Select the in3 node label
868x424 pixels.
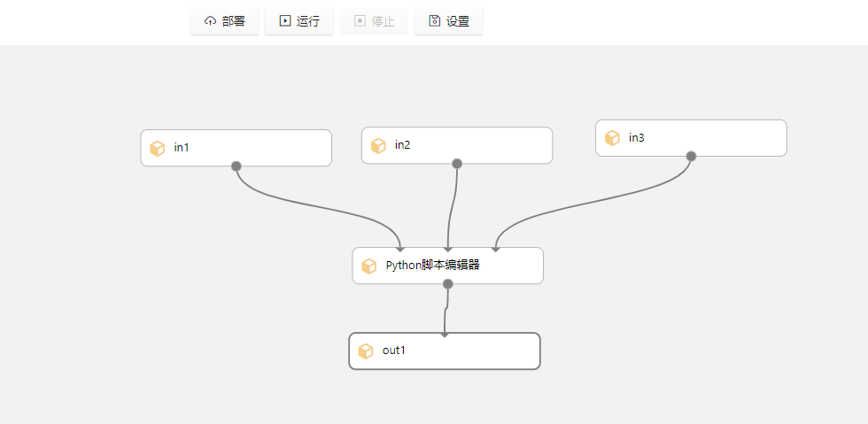[x=637, y=137]
